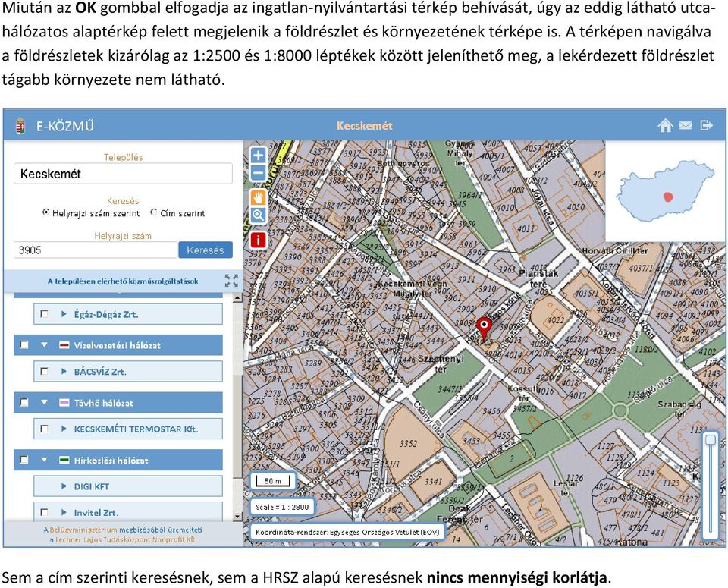Open the Belügyminisztérium link
The image size is (728, 588).
point(83,530)
